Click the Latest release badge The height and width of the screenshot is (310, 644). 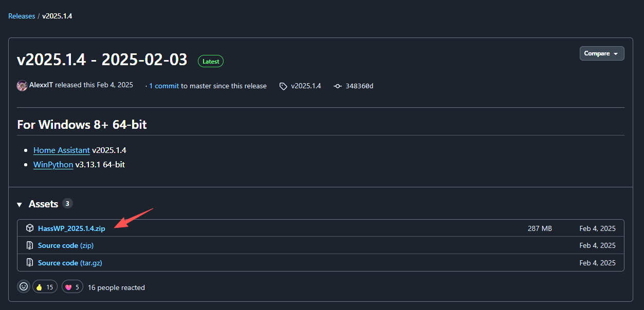211,61
